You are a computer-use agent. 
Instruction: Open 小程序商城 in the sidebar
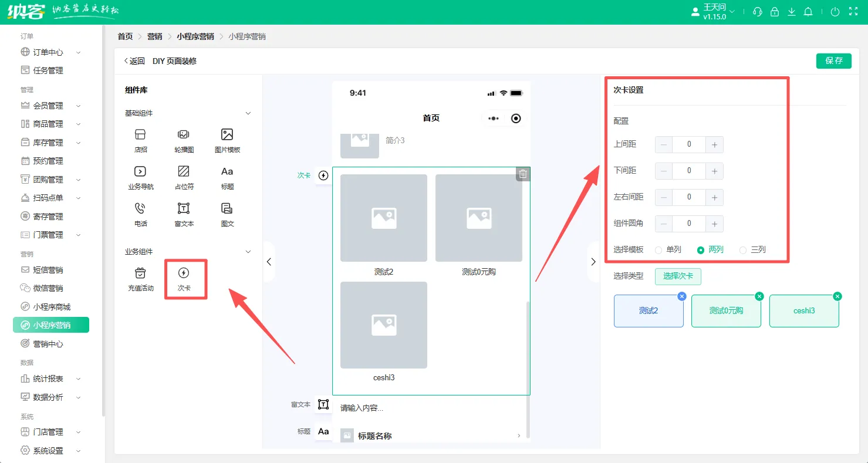[51, 307]
